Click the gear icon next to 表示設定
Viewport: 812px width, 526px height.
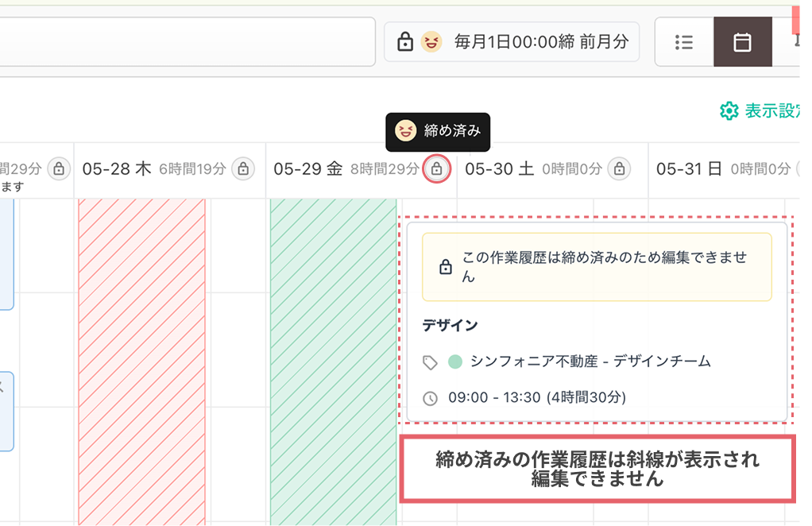(729, 110)
